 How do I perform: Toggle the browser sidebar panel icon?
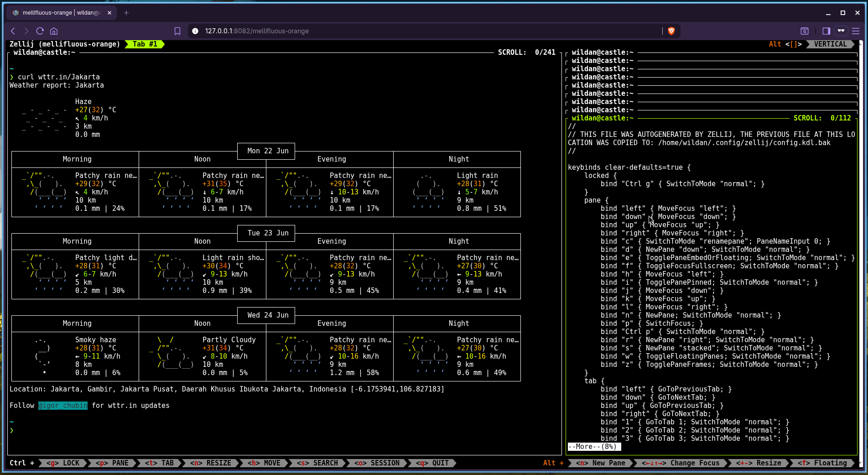(x=826, y=31)
